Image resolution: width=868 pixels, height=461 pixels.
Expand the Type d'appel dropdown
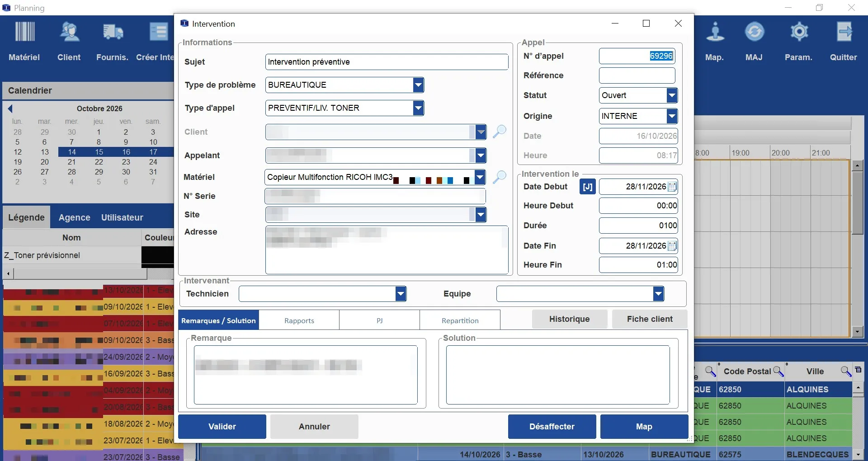pyautogui.click(x=419, y=108)
